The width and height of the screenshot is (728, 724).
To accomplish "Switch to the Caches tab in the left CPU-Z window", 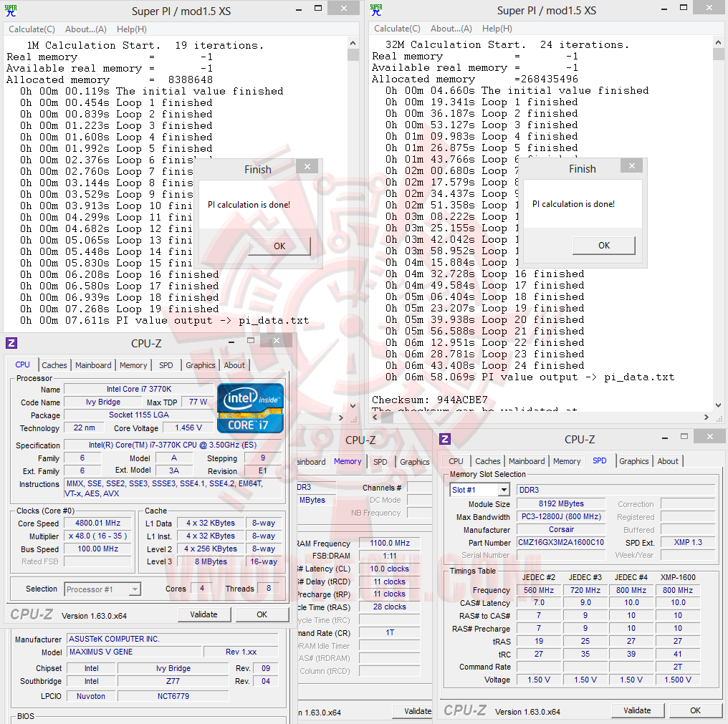I will point(54,365).
